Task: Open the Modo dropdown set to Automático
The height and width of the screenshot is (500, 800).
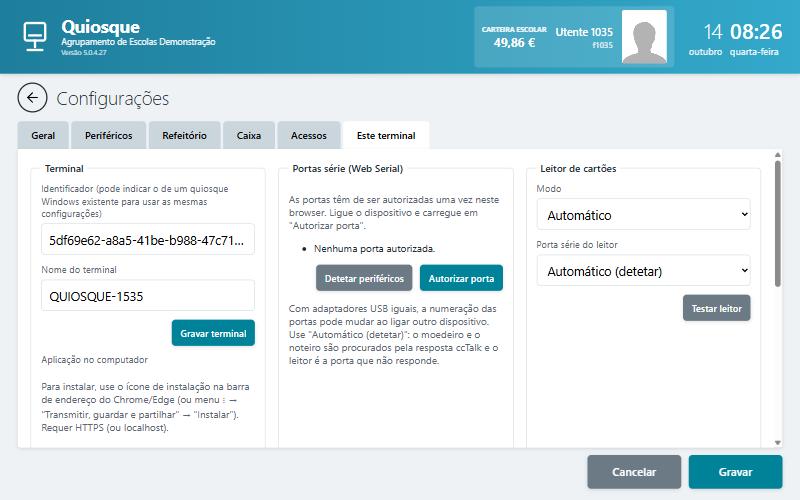Action: (643, 215)
